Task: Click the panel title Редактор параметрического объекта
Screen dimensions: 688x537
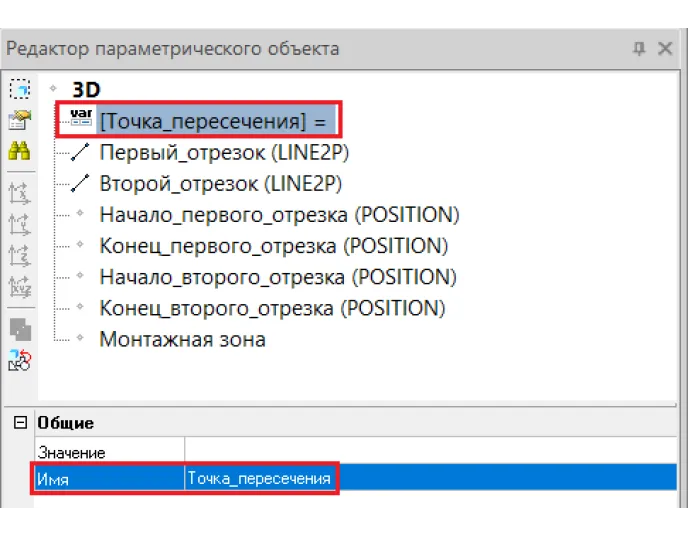Action: pos(172,49)
